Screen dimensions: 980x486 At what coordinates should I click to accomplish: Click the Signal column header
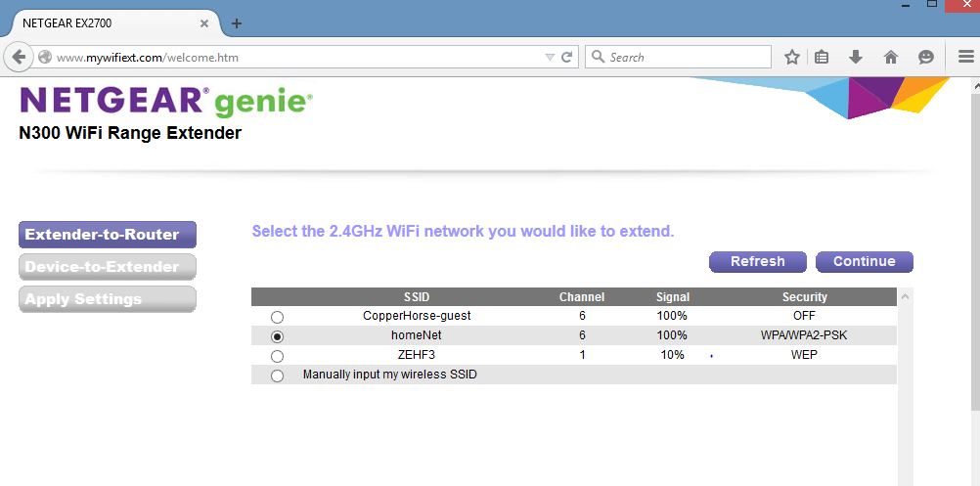tap(673, 296)
